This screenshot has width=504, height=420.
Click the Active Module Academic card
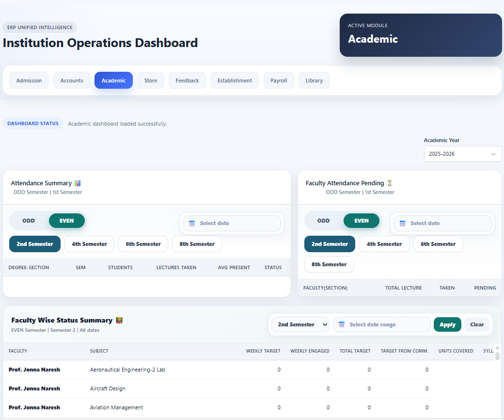421,35
